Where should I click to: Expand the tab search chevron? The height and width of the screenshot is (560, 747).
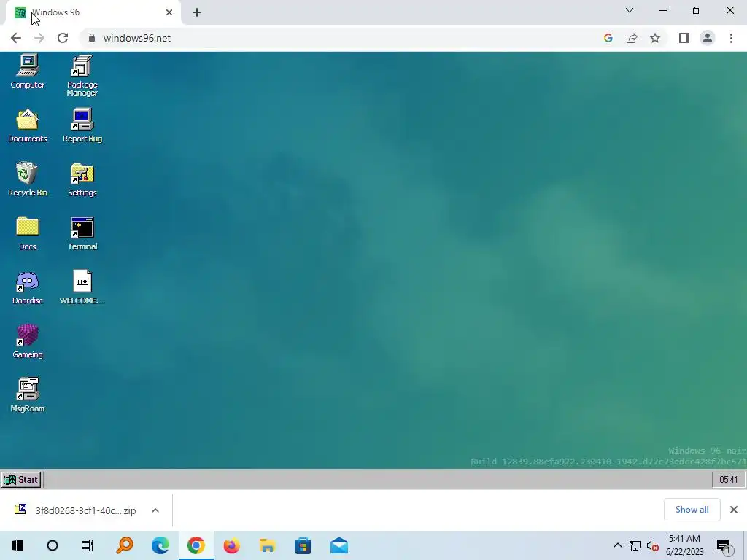(x=630, y=10)
